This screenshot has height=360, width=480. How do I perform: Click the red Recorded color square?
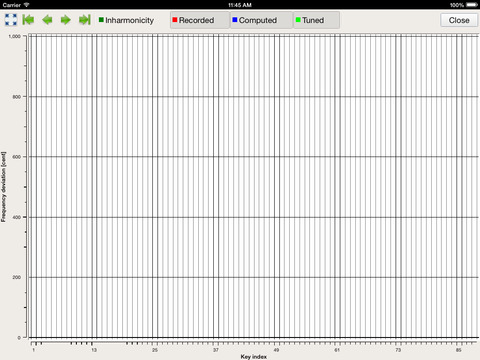pos(175,20)
